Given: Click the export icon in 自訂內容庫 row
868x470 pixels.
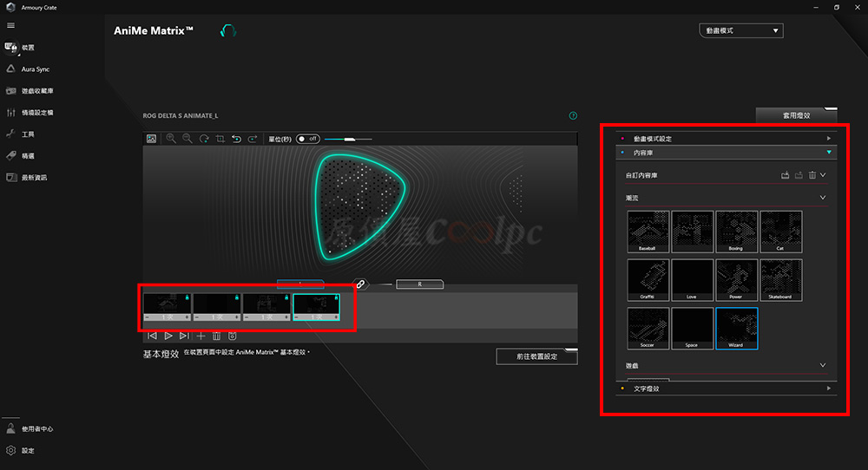Looking at the screenshot, I should (799, 175).
